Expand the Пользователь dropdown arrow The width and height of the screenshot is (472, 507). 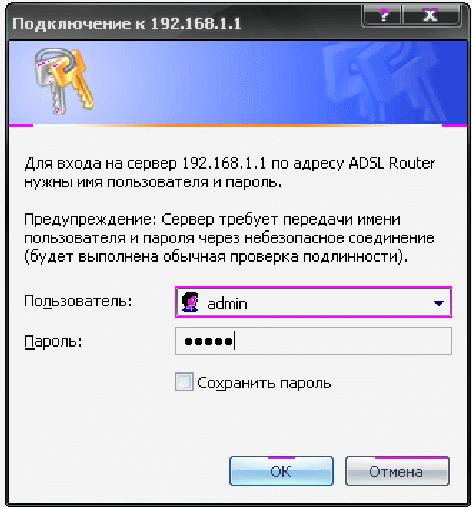[438, 303]
